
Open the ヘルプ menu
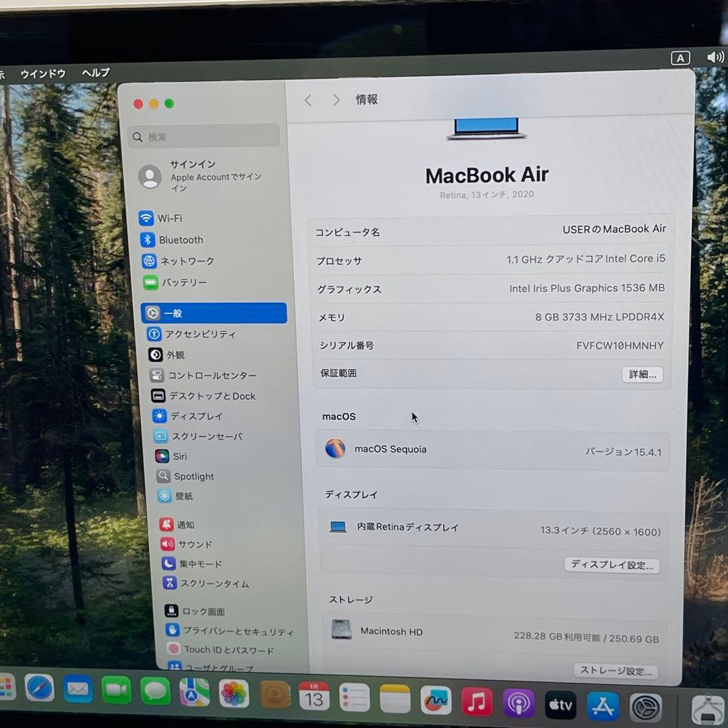[94, 73]
